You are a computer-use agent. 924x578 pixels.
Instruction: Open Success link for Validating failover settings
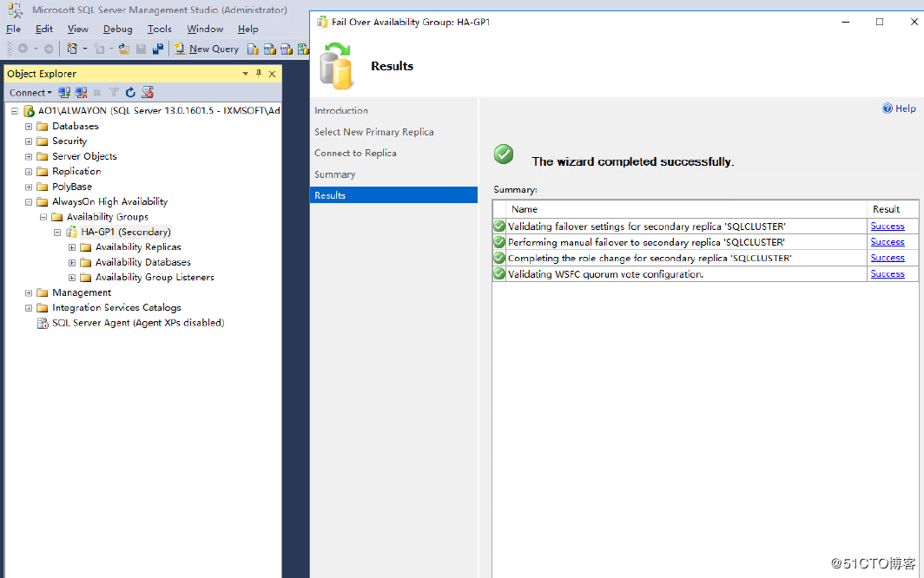click(888, 227)
